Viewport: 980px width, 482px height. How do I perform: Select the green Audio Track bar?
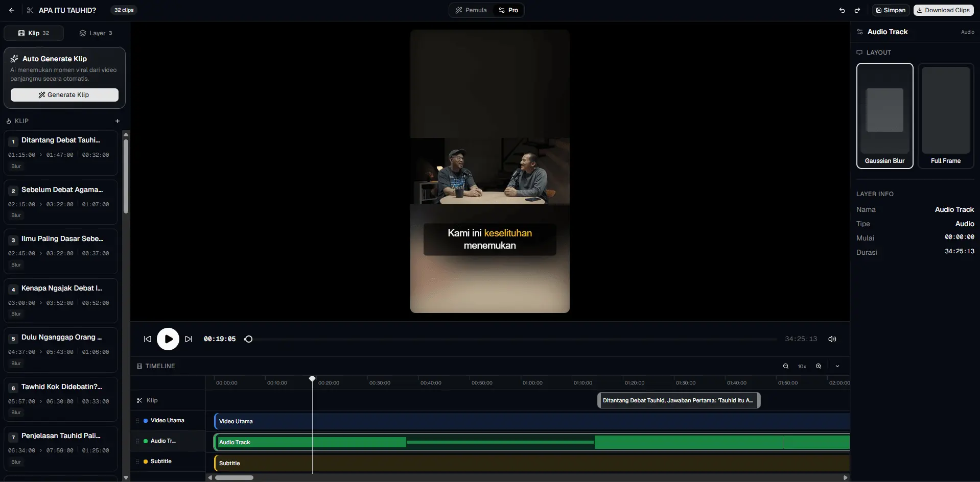tap(531, 442)
